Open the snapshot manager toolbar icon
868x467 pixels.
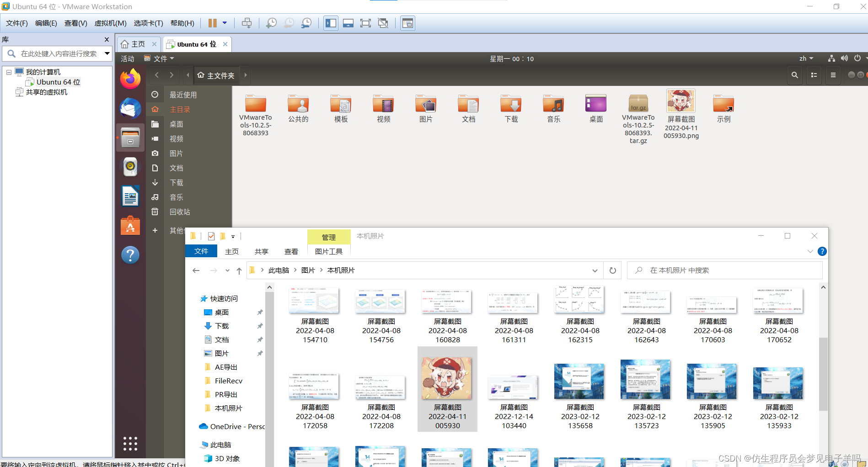tap(306, 23)
